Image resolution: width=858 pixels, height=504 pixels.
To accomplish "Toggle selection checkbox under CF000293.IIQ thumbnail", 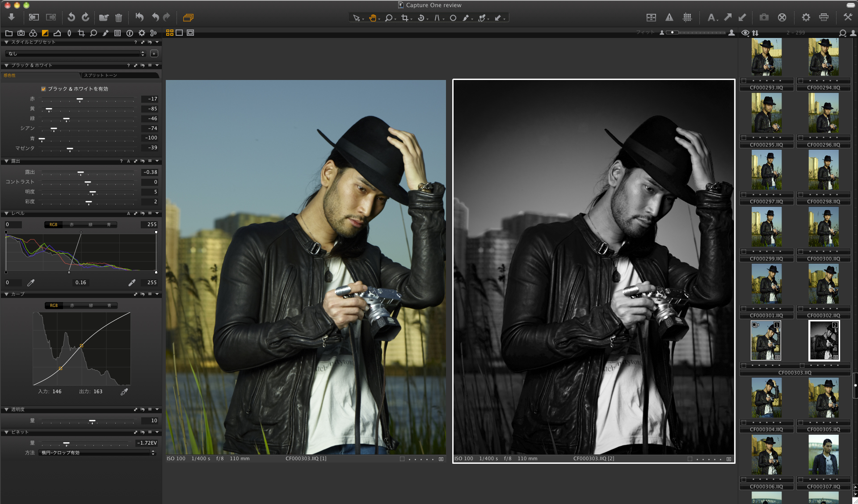I will pos(744,81).
